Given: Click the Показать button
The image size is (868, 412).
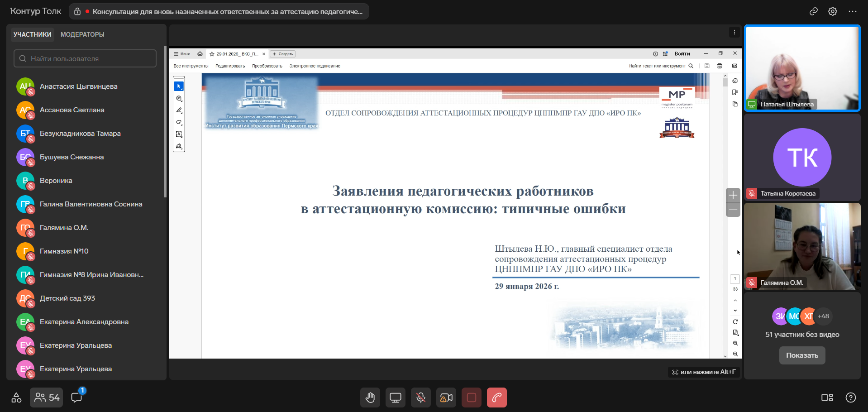Looking at the screenshot, I should coord(802,355).
